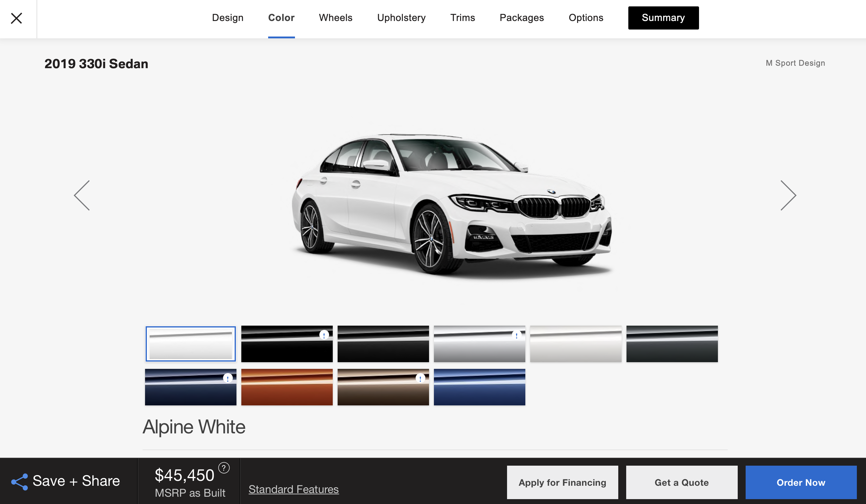Click the previous view left arrow
Viewport: 866px width, 504px height.
click(x=82, y=195)
